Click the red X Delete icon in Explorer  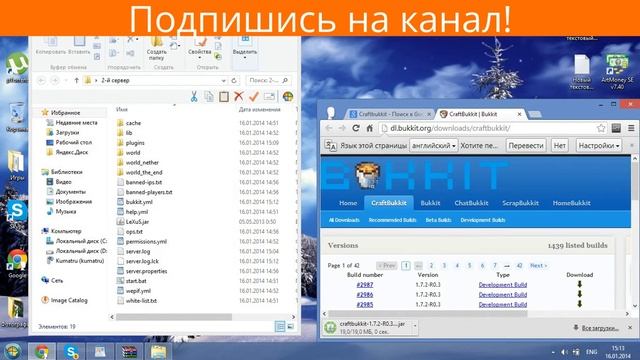pyautogui.click(x=239, y=96)
